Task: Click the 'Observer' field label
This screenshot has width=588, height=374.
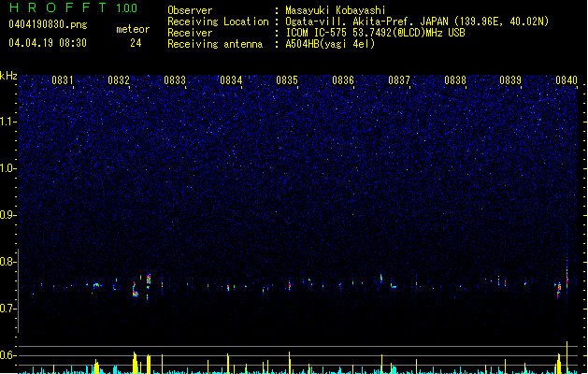Action: pos(190,10)
